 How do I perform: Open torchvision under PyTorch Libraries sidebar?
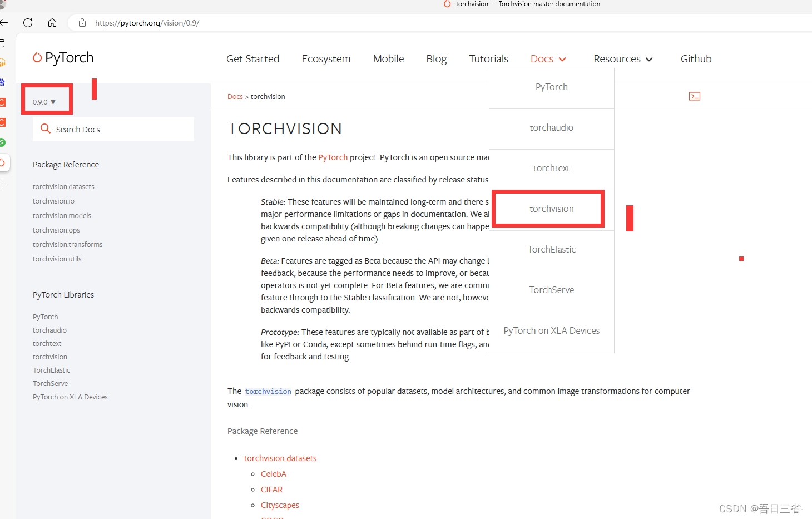tap(50, 357)
